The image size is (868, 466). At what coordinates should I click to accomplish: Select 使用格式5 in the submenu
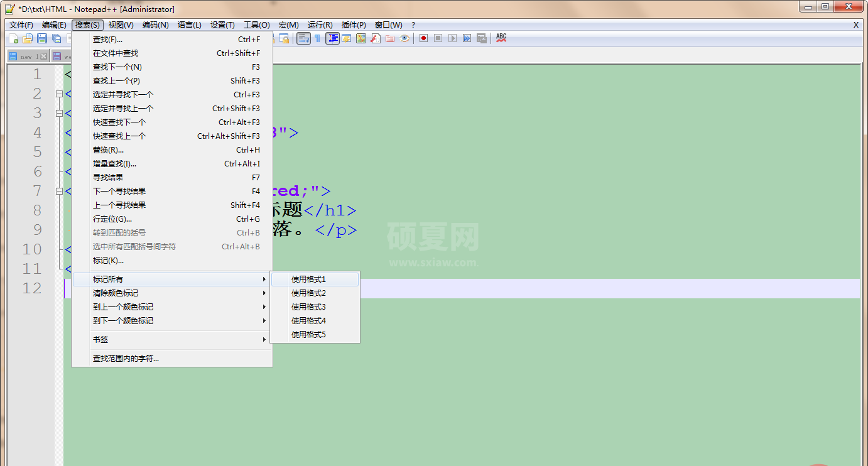(x=315, y=335)
